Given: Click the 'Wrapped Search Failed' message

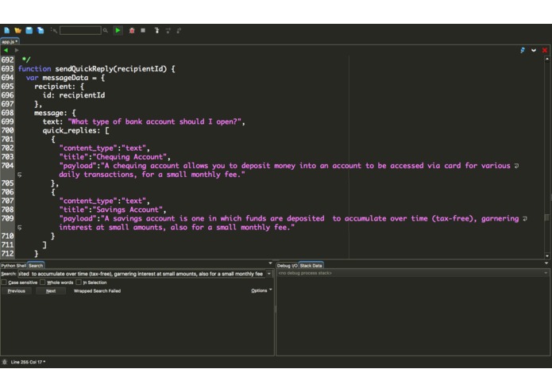Looking at the screenshot, I should point(97,291).
